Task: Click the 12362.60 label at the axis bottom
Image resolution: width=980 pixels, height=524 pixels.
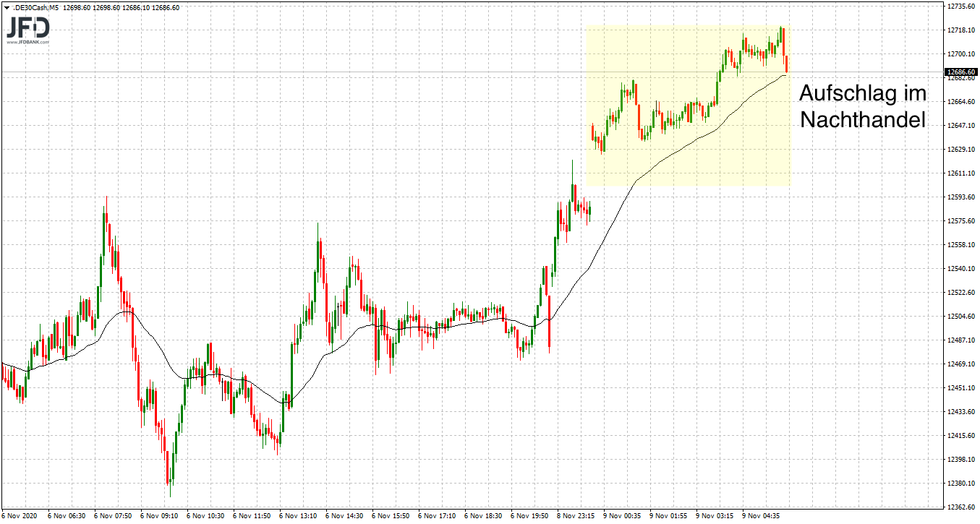Action: pyautogui.click(x=961, y=507)
